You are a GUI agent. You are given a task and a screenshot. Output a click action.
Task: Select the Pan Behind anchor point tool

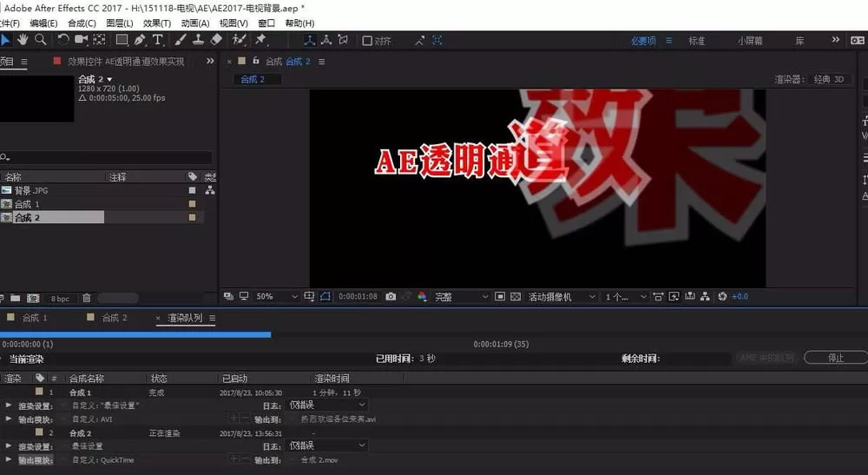coord(100,40)
